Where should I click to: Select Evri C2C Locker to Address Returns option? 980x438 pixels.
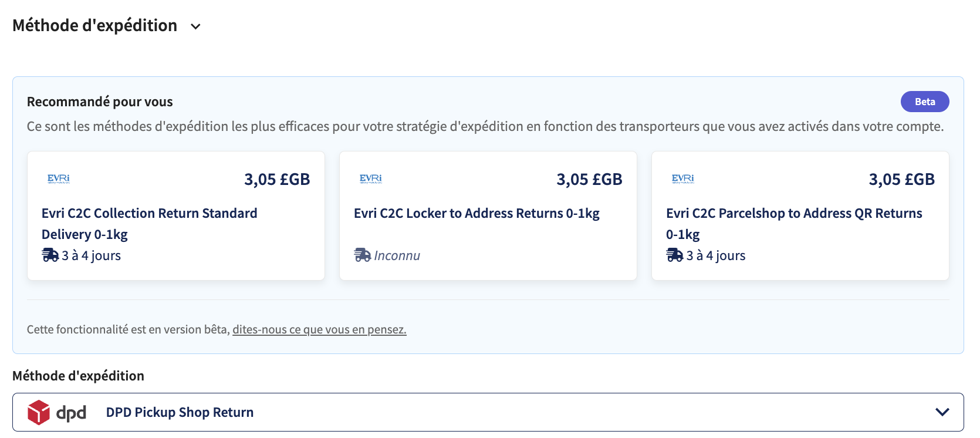point(488,215)
